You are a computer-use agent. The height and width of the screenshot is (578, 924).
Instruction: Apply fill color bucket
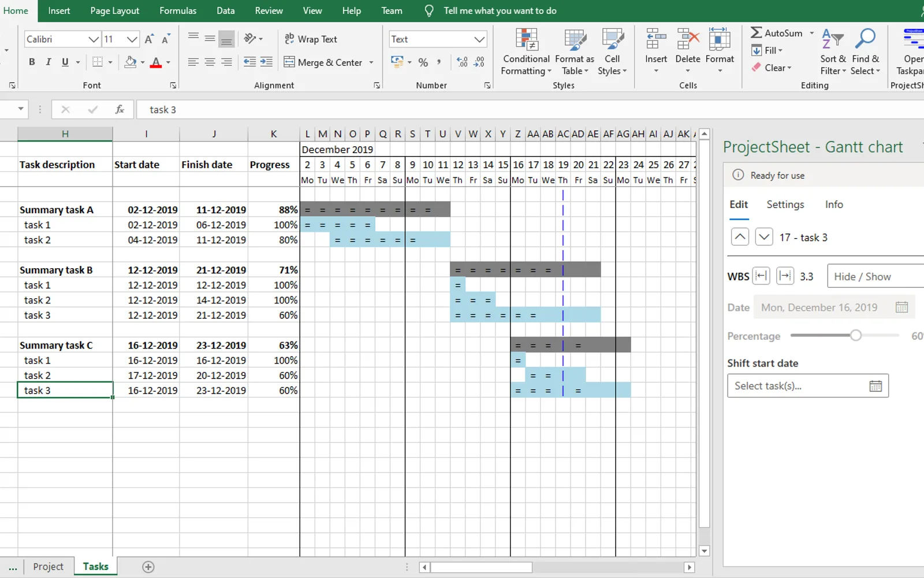131,62
